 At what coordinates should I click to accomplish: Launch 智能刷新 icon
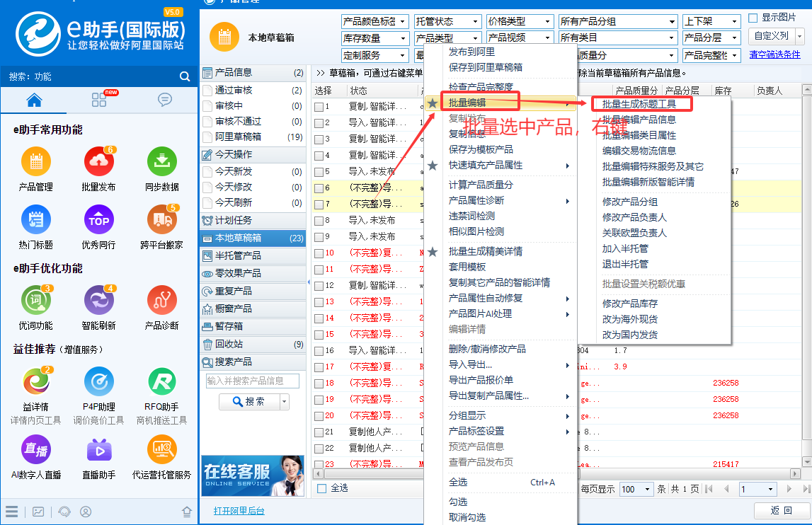[x=98, y=301]
